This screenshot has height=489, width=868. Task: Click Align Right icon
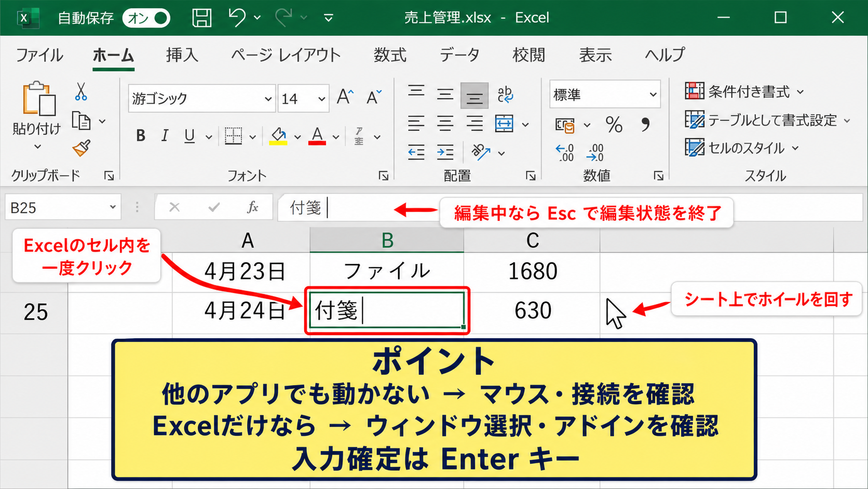click(x=474, y=124)
